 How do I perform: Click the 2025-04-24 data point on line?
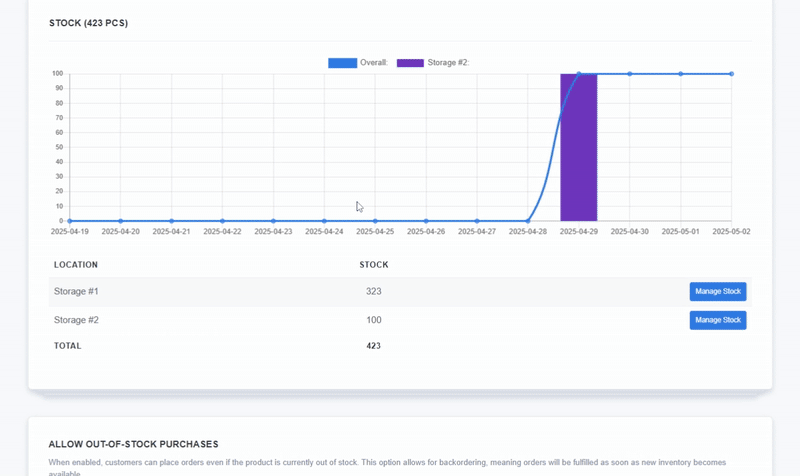pyautogui.click(x=324, y=221)
